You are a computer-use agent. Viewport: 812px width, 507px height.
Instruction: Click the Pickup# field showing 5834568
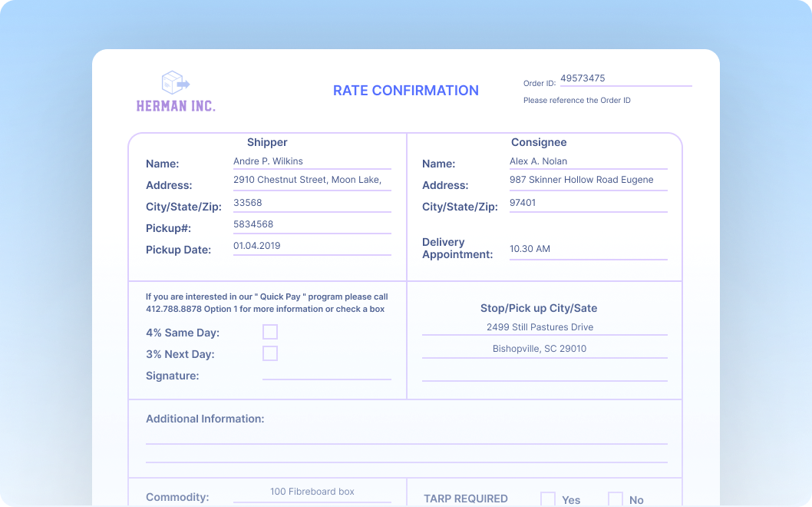click(x=312, y=224)
